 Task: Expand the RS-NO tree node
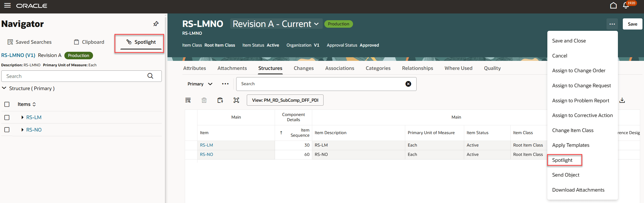click(22, 130)
